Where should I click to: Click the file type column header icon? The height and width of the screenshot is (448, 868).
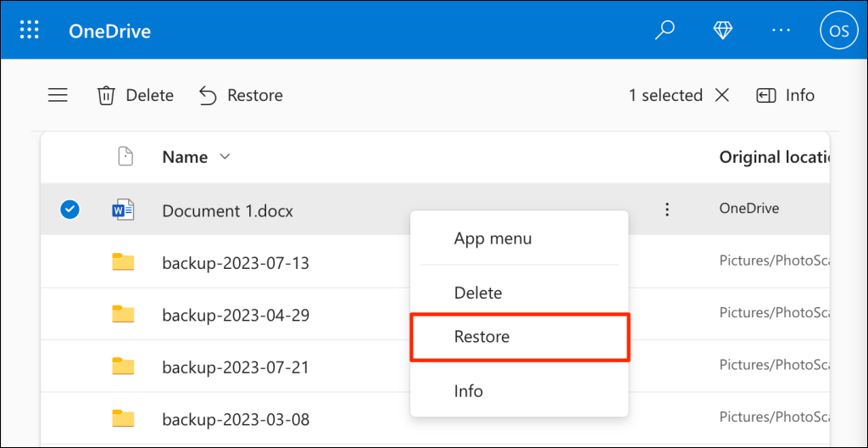pos(126,157)
